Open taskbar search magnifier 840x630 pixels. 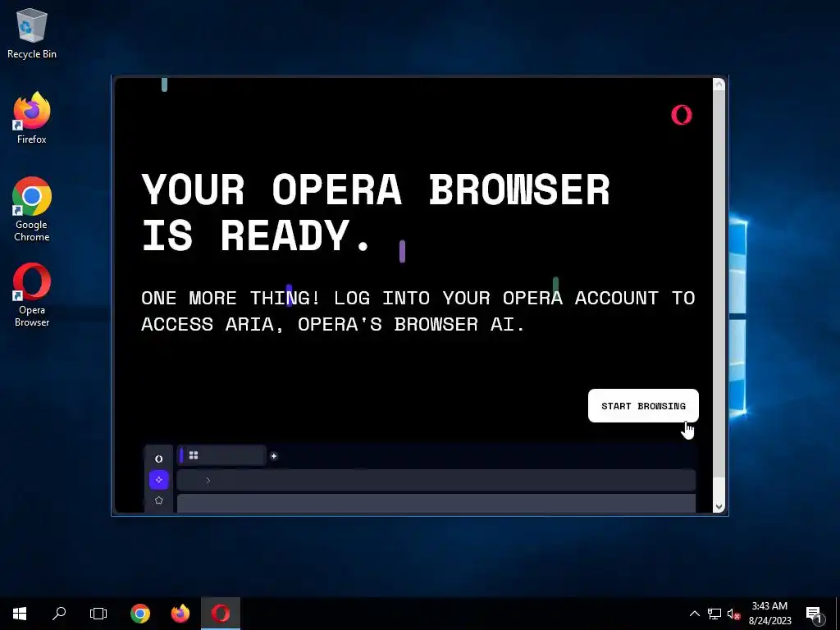pos(59,614)
